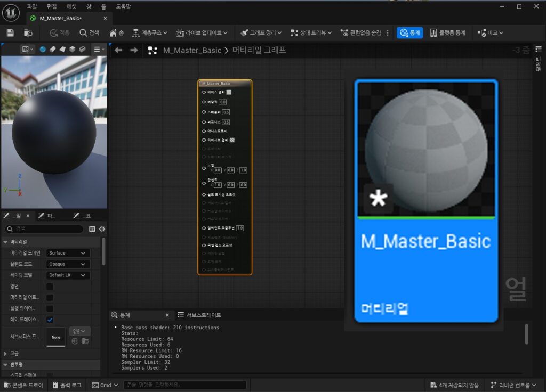The width and height of the screenshot is (546, 392).
Task: Switch to the Substrate (서브스트레이트) tab
Action: coord(200,315)
